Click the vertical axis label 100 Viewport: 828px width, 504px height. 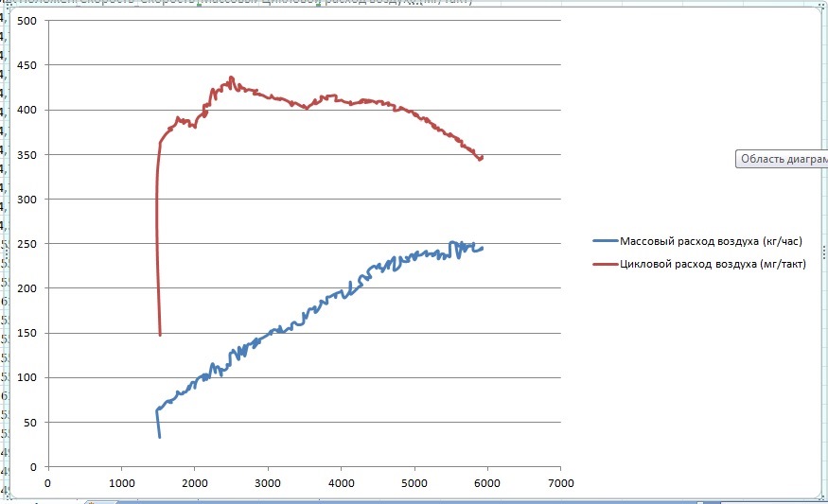tap(26, 378)
